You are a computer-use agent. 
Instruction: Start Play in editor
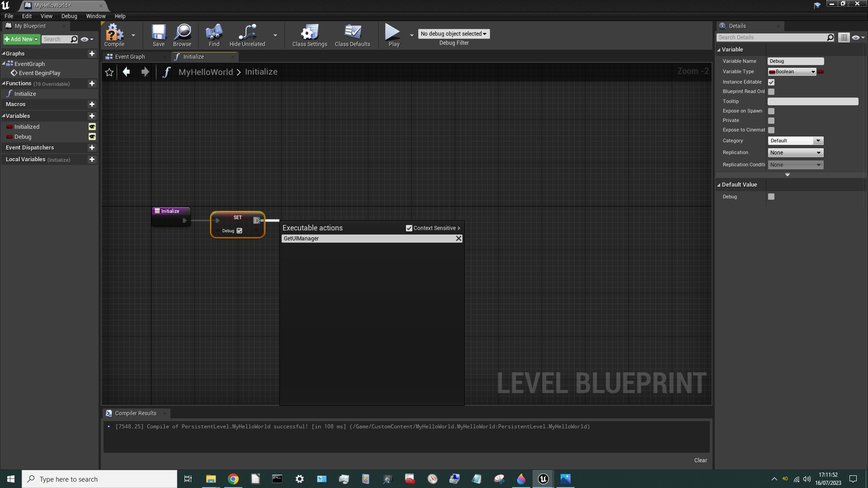coord(393,35)
